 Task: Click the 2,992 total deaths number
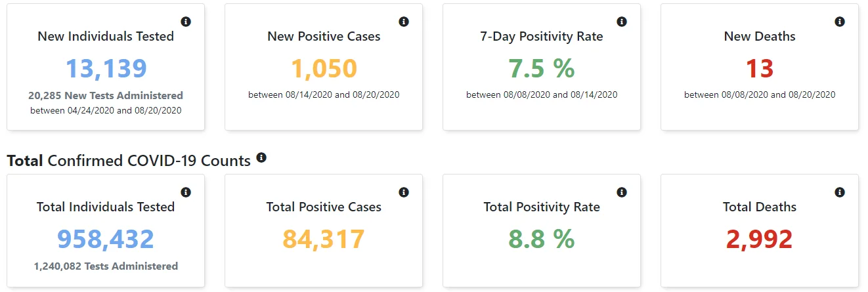(760, 240)
